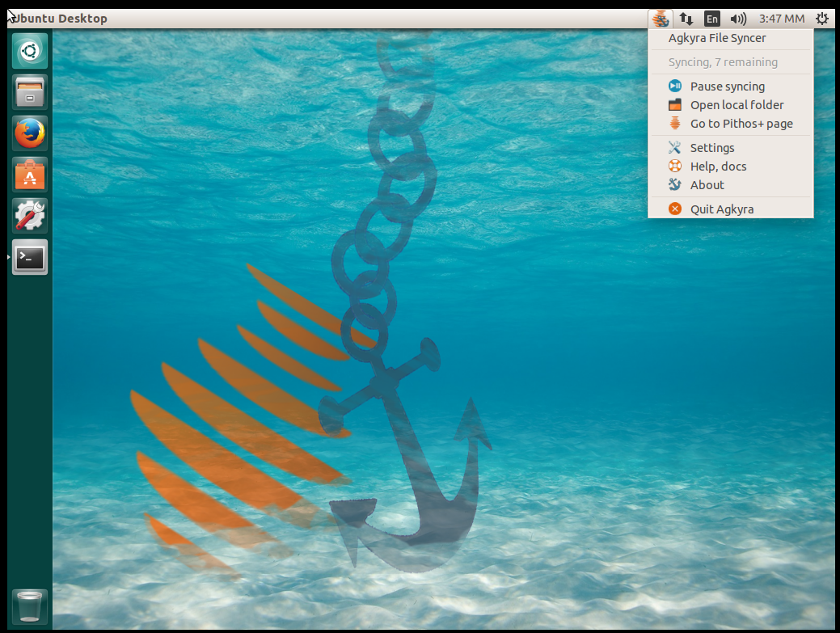Open Firefox from the launcher
This screenshot has width=840, height=633.
coord(29,133)
